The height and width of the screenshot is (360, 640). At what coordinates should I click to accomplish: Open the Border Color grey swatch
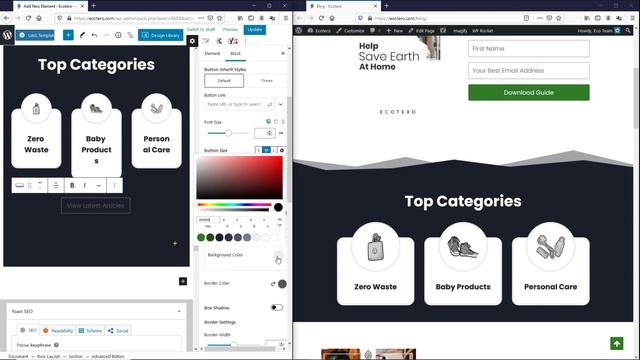(282, 284)
